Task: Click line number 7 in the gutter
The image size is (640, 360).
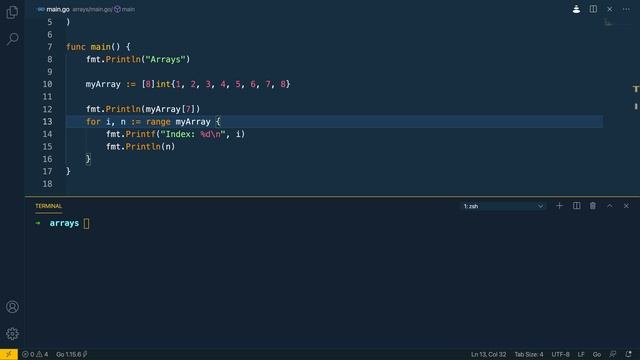Action: coord(49,47)
